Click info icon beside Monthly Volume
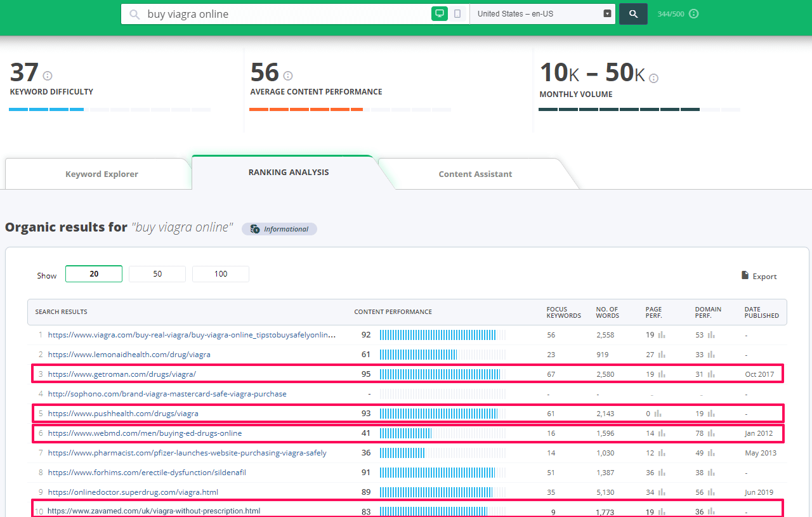Viewport: 812px width, 517px height. (653, 78)
